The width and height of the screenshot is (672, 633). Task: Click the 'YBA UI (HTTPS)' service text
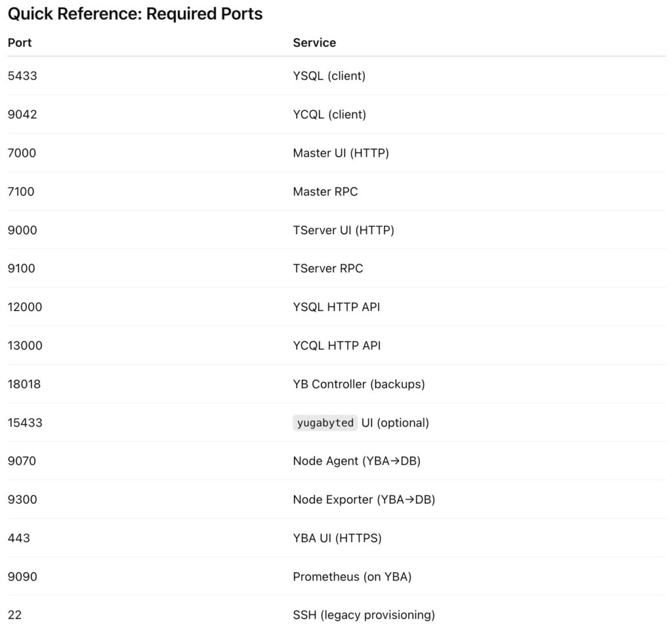337,539
